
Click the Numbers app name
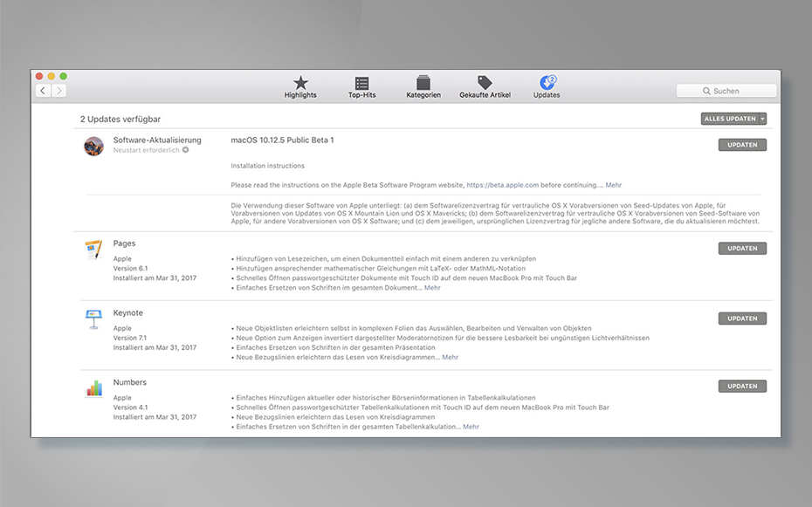tap(129, 382)
